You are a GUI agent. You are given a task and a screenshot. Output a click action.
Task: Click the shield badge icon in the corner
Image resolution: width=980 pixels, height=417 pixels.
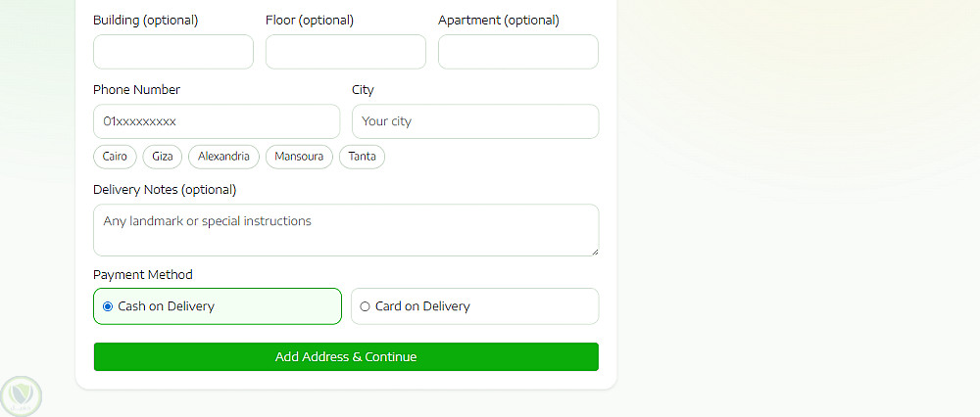pyautogui.click(x=21, y=395)
